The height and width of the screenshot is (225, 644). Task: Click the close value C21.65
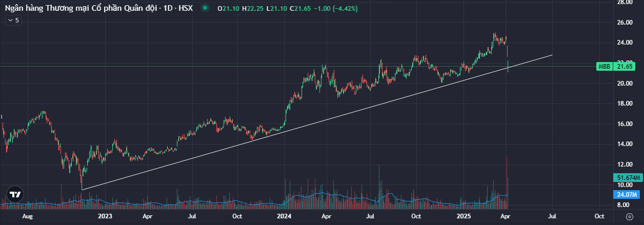(x=301, y=9)
